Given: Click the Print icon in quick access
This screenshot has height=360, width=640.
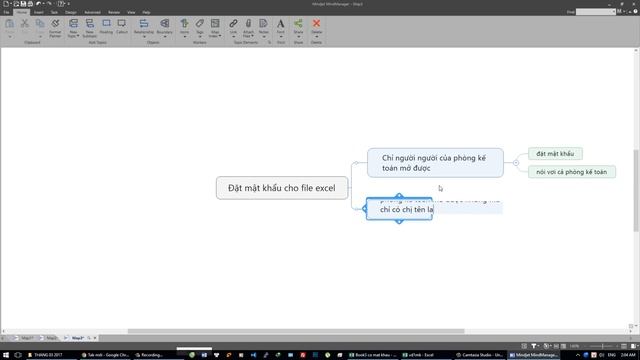Looking at the screenshot, I should click(30, 4).
